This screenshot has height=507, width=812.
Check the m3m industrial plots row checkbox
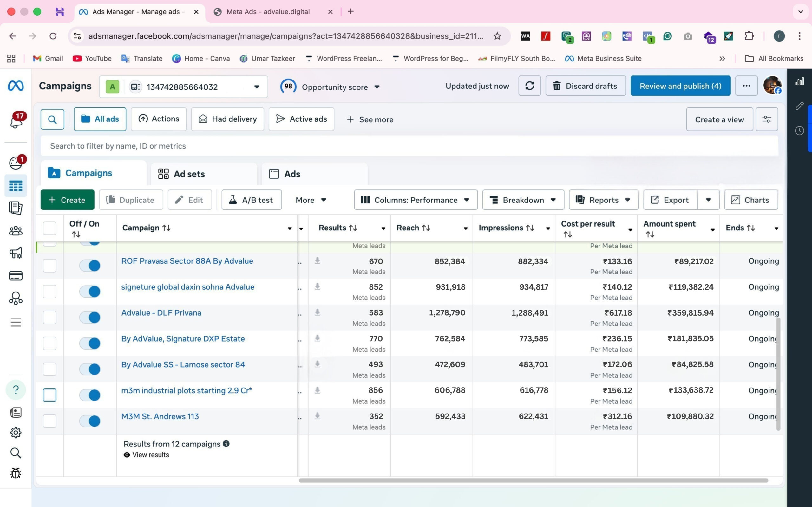click(50, 395)
